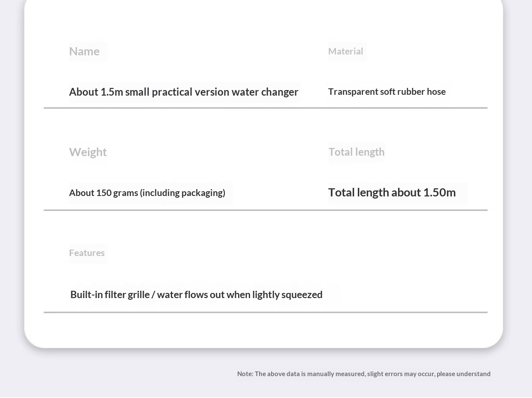Click the "Material" field label
Image resolution: width=532 pixels, height=398 pixels.
click(345, 51)
